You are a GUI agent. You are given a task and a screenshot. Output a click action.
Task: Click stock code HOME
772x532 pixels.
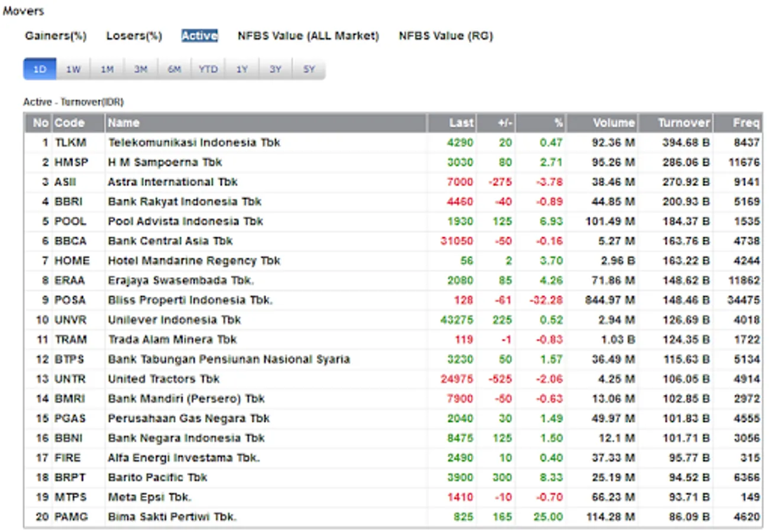click(x=72, y=261)
